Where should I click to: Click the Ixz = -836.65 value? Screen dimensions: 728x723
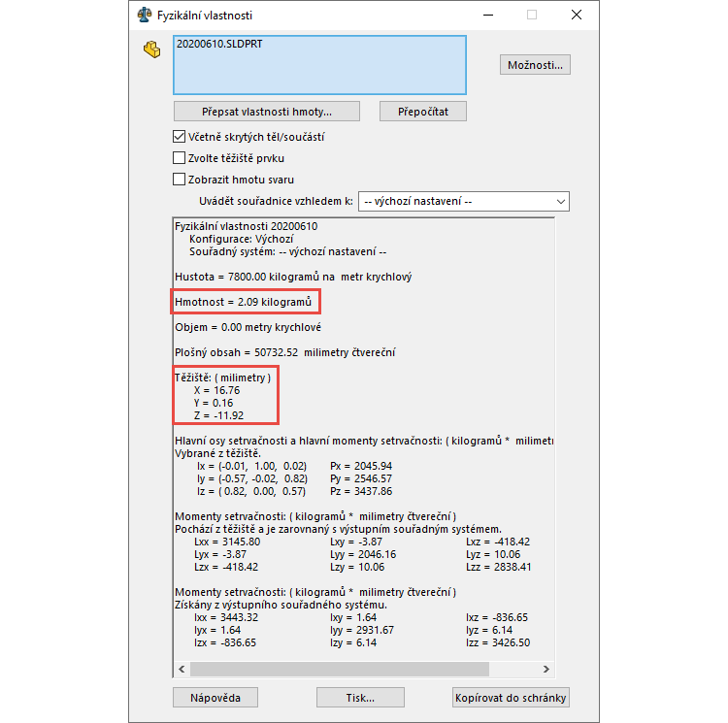[497, 617]
